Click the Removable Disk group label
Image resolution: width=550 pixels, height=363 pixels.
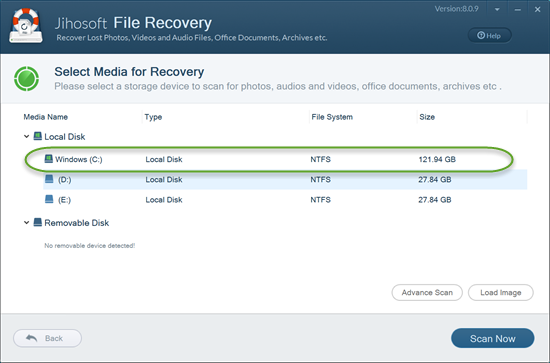pos(76,223)
